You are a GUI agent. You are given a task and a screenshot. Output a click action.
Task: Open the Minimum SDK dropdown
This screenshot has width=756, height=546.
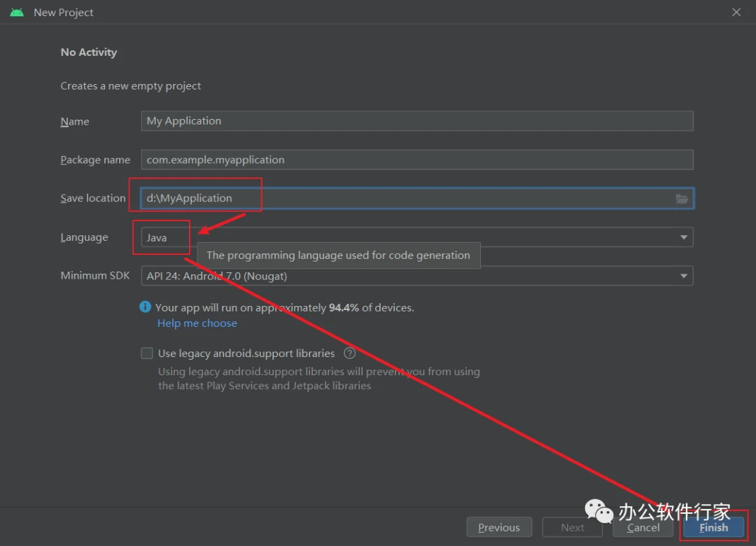[683, 276]
